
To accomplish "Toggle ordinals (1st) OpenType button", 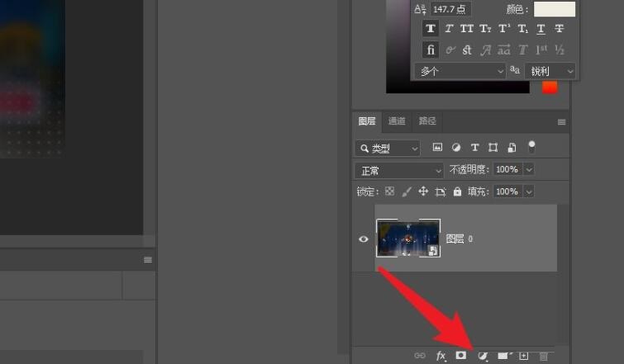I will pyautogui.click(x=541, y=50).
